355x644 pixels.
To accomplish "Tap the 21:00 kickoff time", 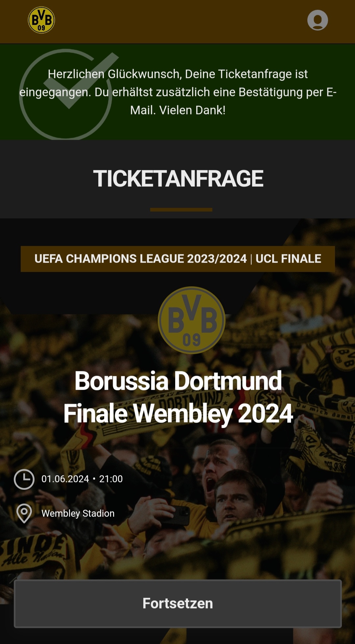I will coord(111,479).
